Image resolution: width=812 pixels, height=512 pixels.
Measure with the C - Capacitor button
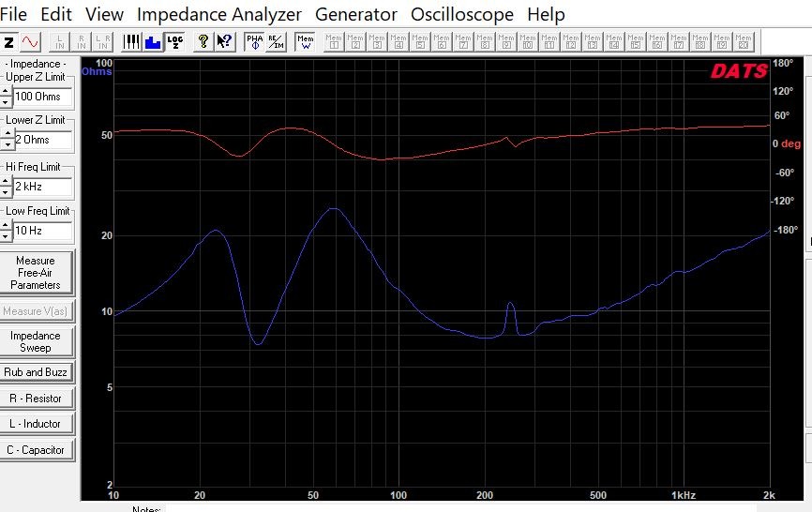point(37,450)
